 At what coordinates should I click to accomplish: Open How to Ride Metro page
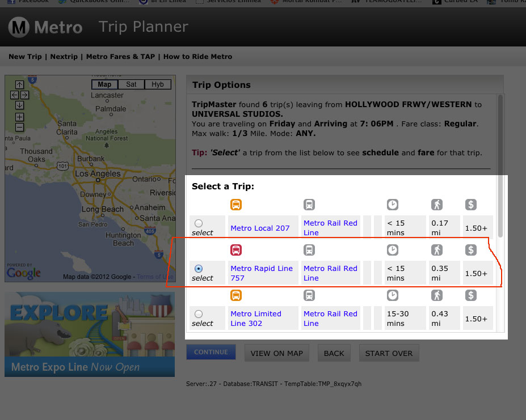(197, 57)
